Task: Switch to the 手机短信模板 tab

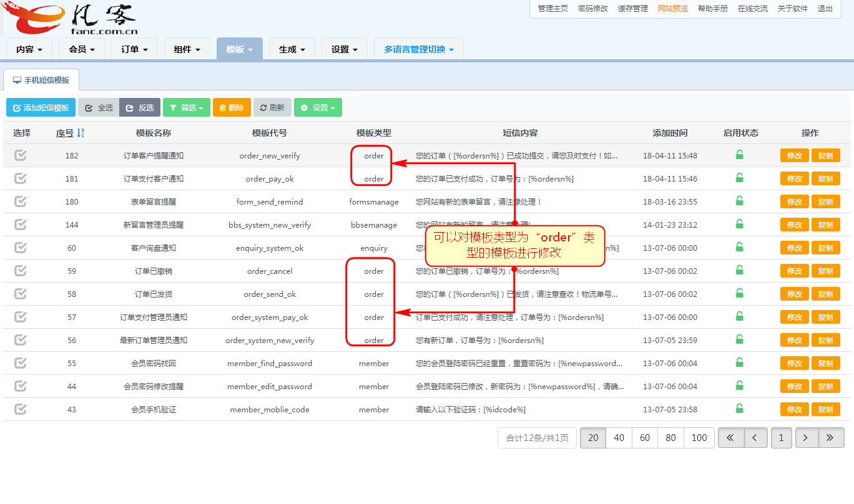Action: [x=41, y=80]
